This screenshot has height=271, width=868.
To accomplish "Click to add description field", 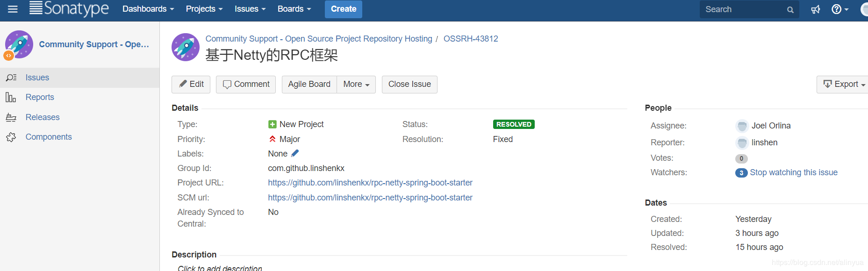I will [x=220, y=268].
